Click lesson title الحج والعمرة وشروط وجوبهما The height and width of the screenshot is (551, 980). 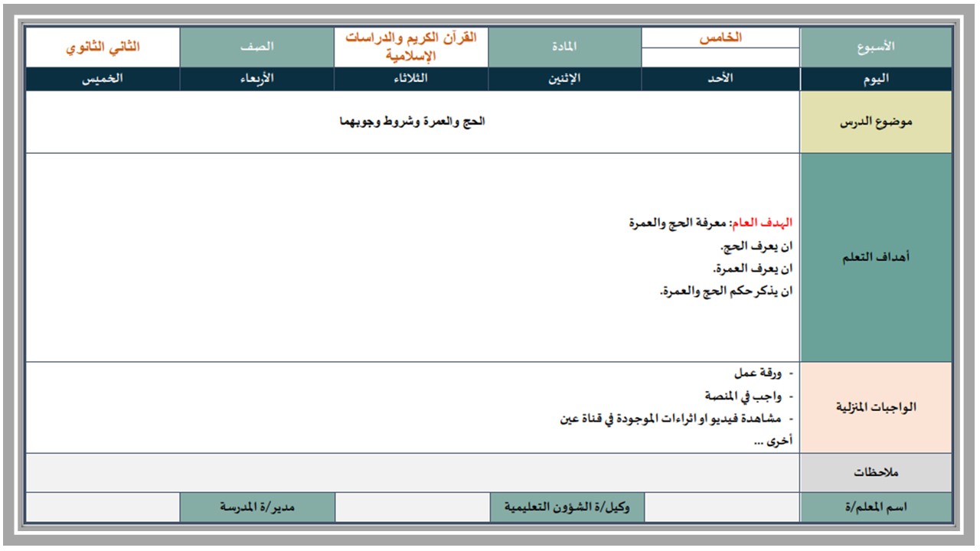tap(413, 122)
